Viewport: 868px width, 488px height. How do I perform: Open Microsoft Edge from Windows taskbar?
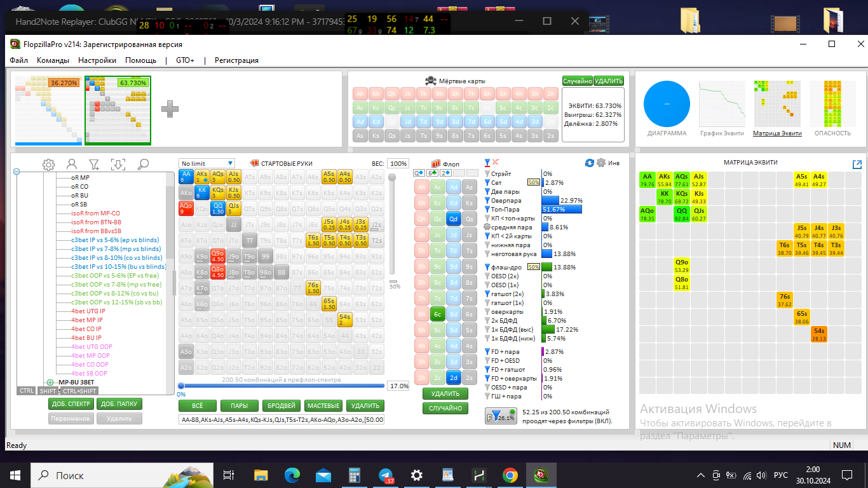tap(292, 475)
